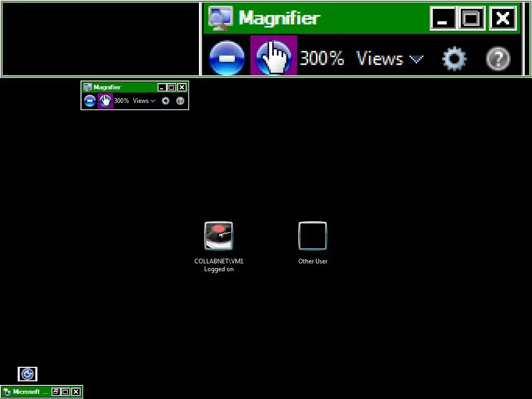Close the small Magnifier window
Image resolution: width=532 pixels, height=399 pixels.
coord(182,87)
